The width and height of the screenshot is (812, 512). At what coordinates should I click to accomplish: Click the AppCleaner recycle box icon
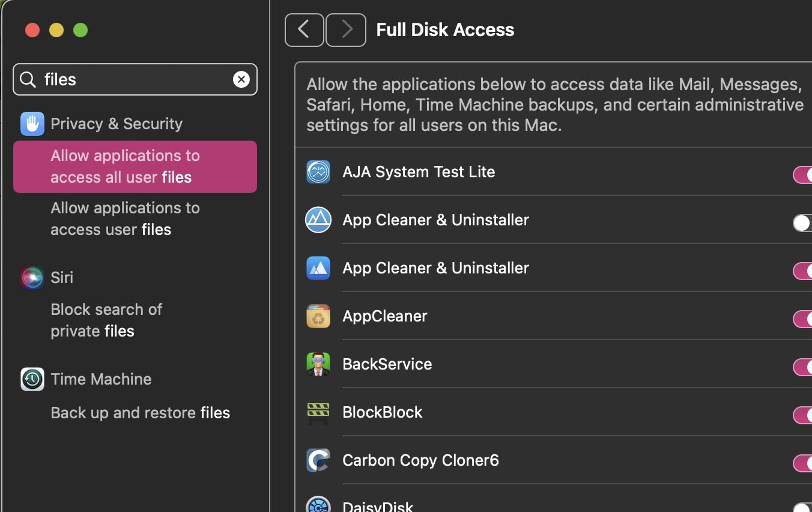coord(318,316)
